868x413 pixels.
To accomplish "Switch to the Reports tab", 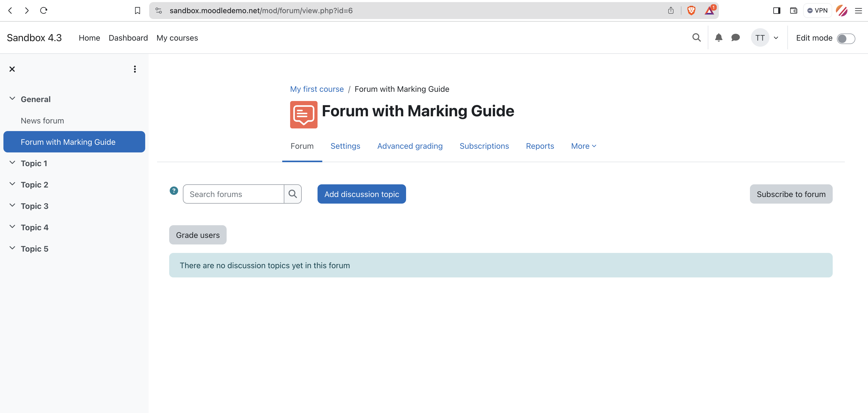I will tap(540, 146).
